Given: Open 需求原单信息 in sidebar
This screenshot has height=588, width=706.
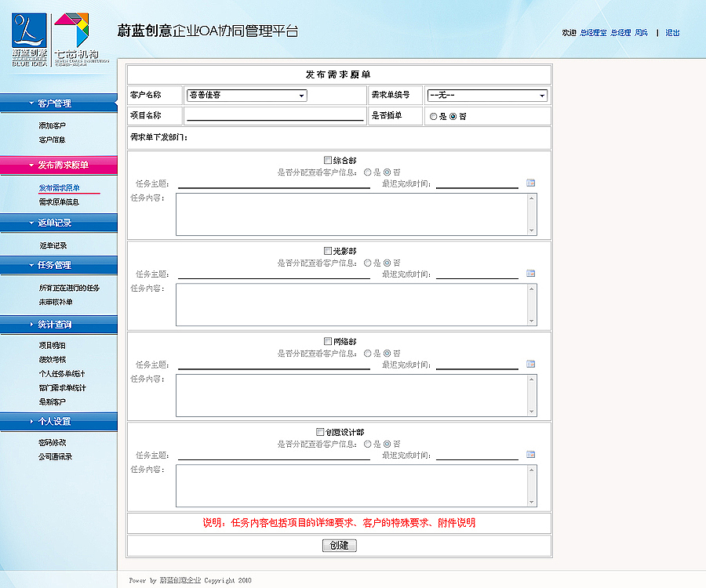Looking at the screenshot, I should [x=59, y=202].
